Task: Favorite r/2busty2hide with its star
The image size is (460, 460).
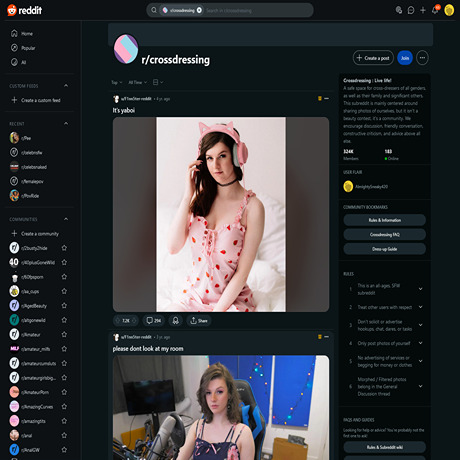Action: [x=64, y=248]
